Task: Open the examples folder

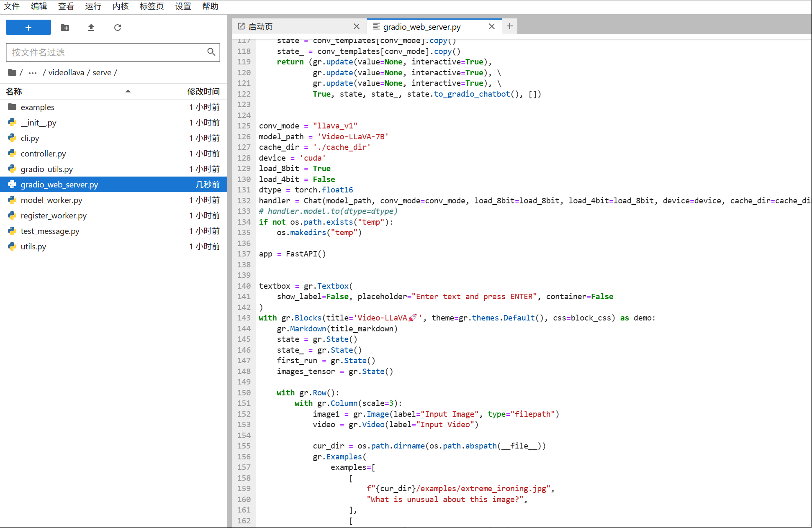Action: pos(38,107)
